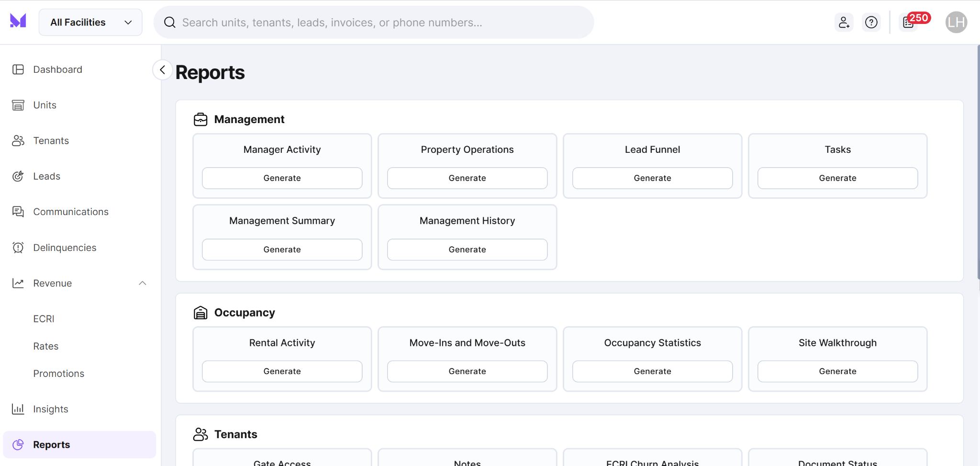
Task: Open the All Facilities dropdown
Action: (x=90, y=22)
